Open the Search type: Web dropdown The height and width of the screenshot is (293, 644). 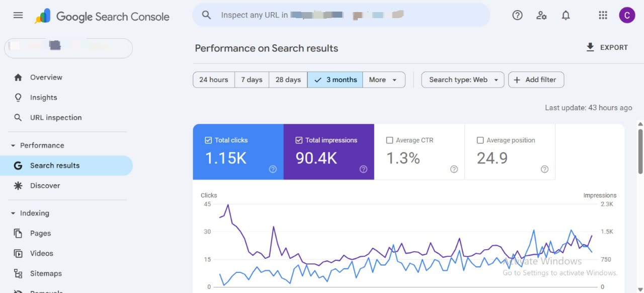point(462,80)
